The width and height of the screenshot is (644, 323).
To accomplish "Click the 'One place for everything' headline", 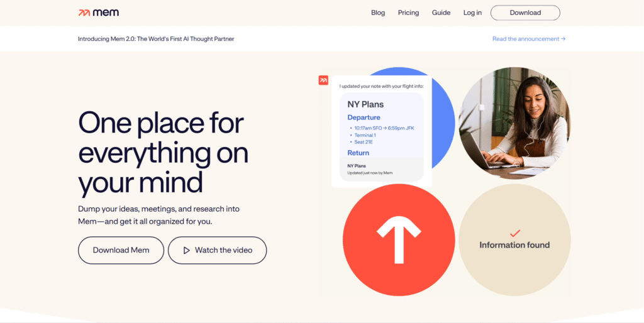I will [x=163, y=153].
